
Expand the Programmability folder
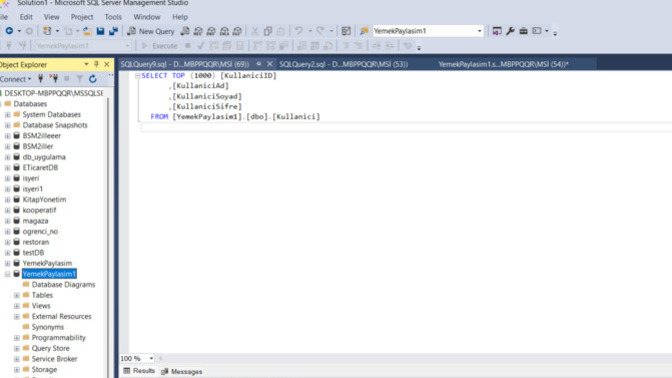coord(16,338)
